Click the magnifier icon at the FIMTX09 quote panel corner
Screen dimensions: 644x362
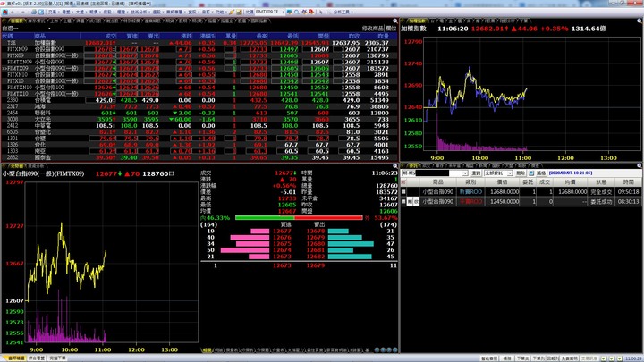[x=395, y=166]
